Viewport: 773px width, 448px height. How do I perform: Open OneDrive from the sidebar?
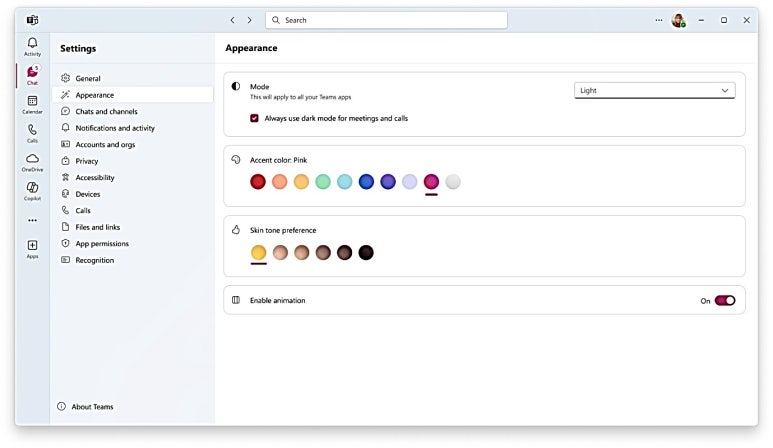point(32,162)
